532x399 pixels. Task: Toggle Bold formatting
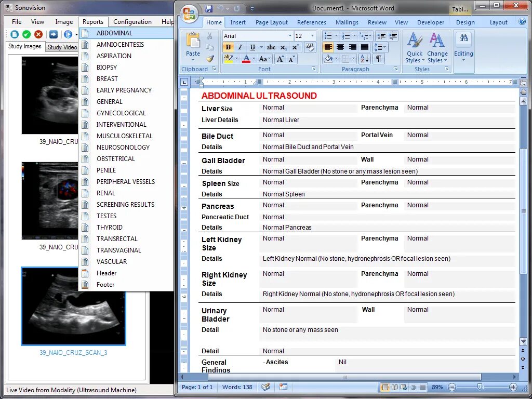[228, 47]
